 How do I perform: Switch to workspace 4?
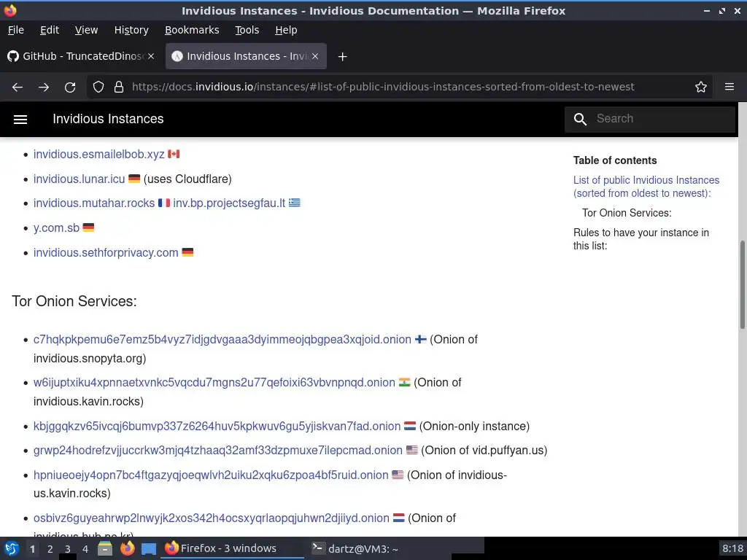pos(85,549)
